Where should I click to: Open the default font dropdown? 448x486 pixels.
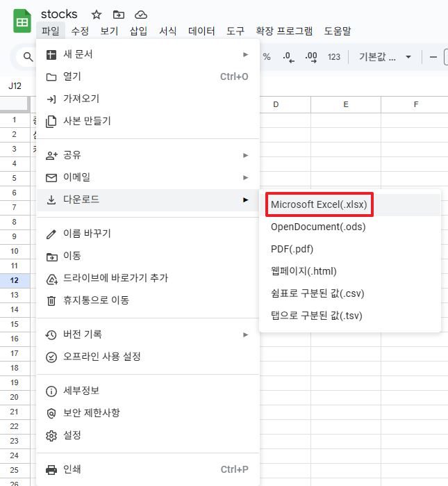(385, 57)
